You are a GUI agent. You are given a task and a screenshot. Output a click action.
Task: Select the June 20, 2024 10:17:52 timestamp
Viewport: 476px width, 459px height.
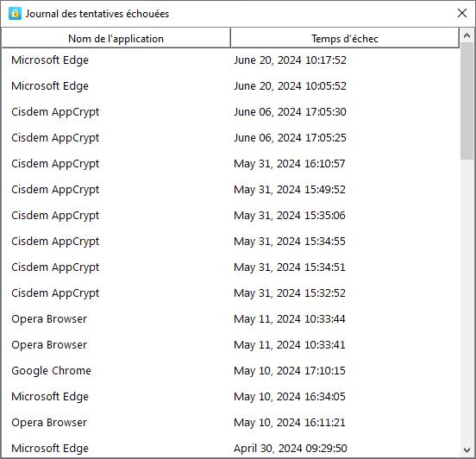pyautogui.click(x=290, y=60)
